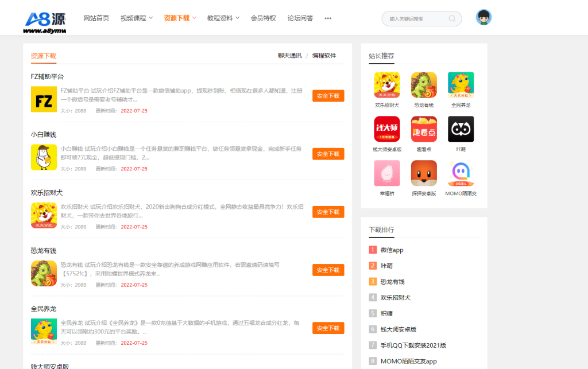Image resolution: width=588 pixels, height=369 pixels.
Task: Select the 资源下载 section tab
Action: coord(44,56)
